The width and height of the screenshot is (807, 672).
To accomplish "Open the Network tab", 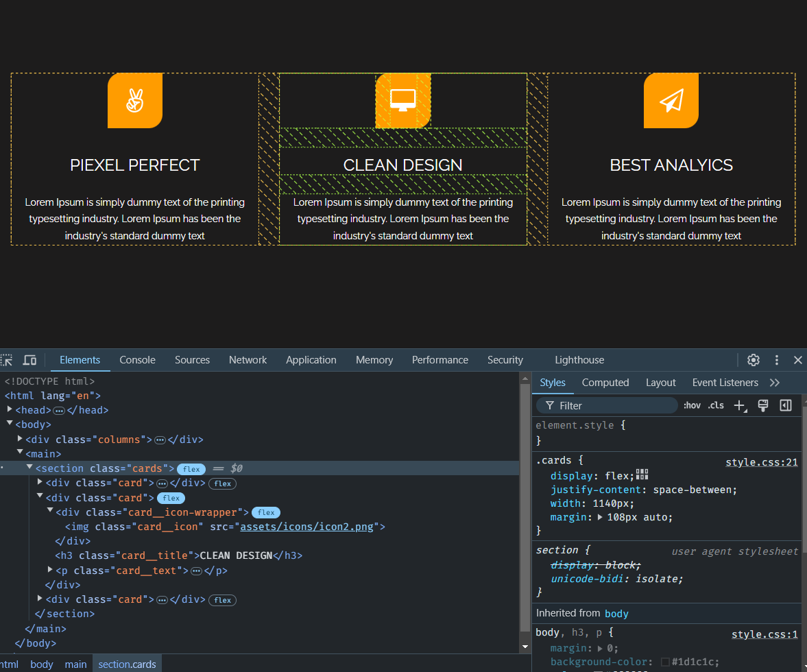I will point(248,360).
